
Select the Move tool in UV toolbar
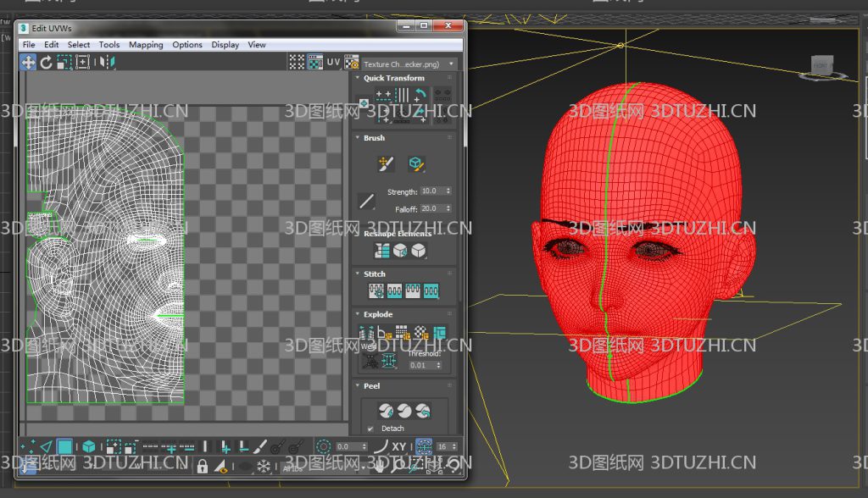pos(28,62)
